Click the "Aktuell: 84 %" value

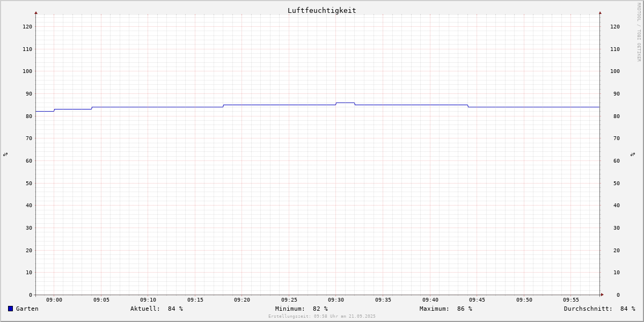click(x=157, y=309)
